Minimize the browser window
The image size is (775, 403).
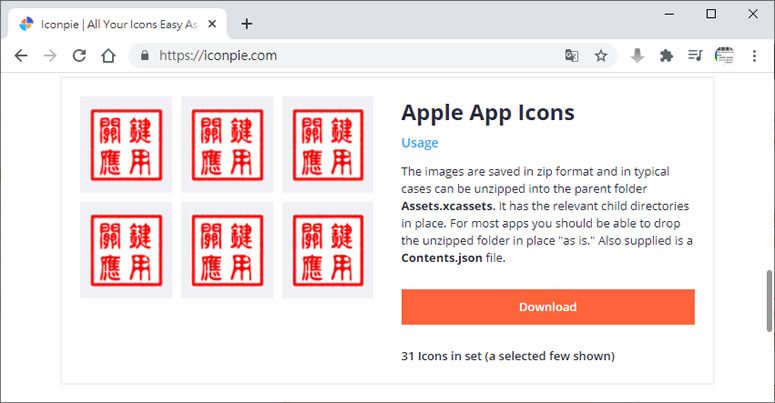669,14
